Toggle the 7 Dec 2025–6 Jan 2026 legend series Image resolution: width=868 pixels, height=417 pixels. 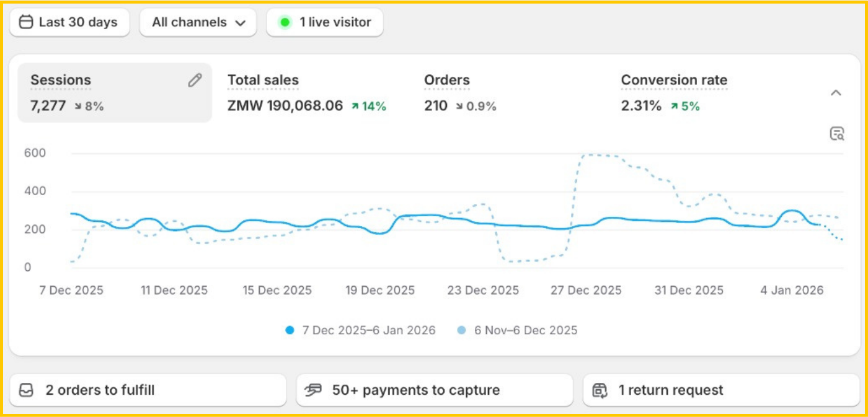click(361, 330)
